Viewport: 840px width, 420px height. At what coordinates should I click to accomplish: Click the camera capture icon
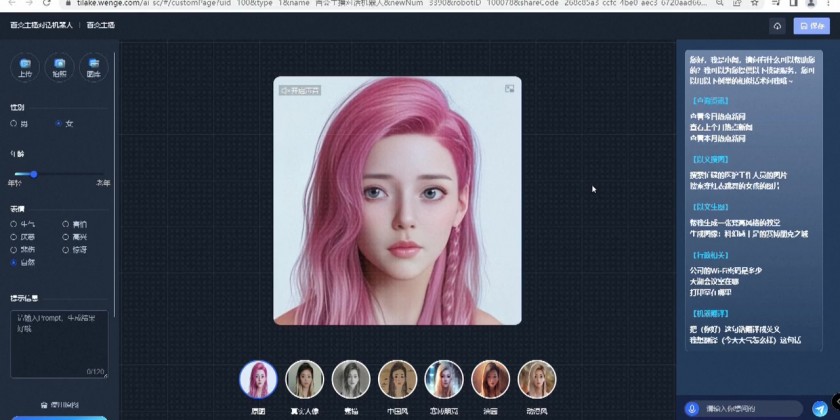[x=59, y=67]
